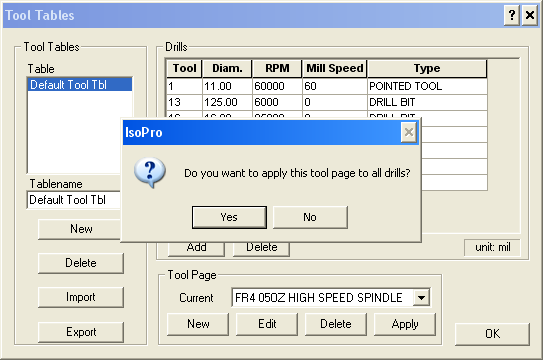Click RPM value 60000
The image size is (543, 360).
click(277, 86)
